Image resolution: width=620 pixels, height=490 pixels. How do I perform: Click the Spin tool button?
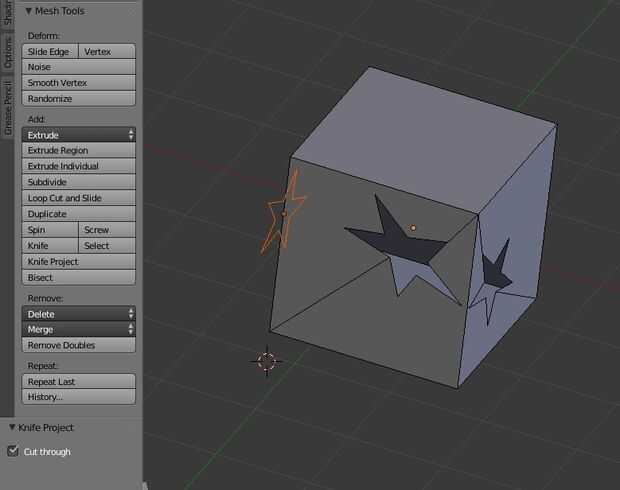(x=50, y=230)
